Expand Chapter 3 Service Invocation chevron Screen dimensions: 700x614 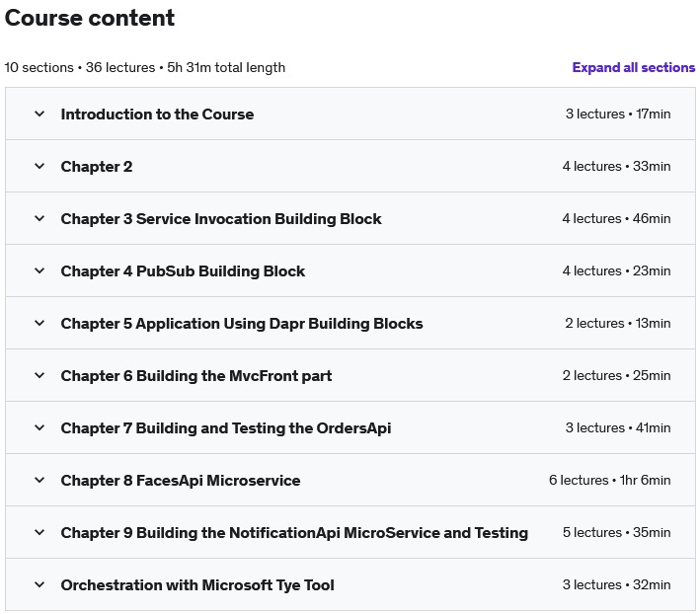(x=39, y=218)
